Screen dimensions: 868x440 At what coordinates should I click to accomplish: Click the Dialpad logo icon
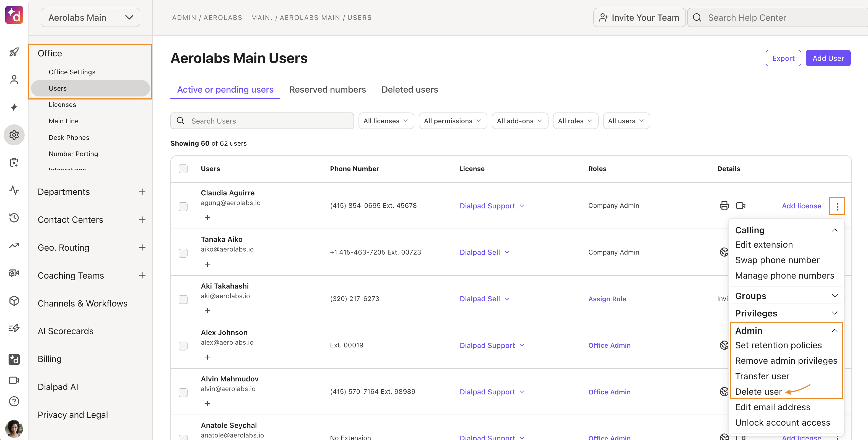(14, 15)
